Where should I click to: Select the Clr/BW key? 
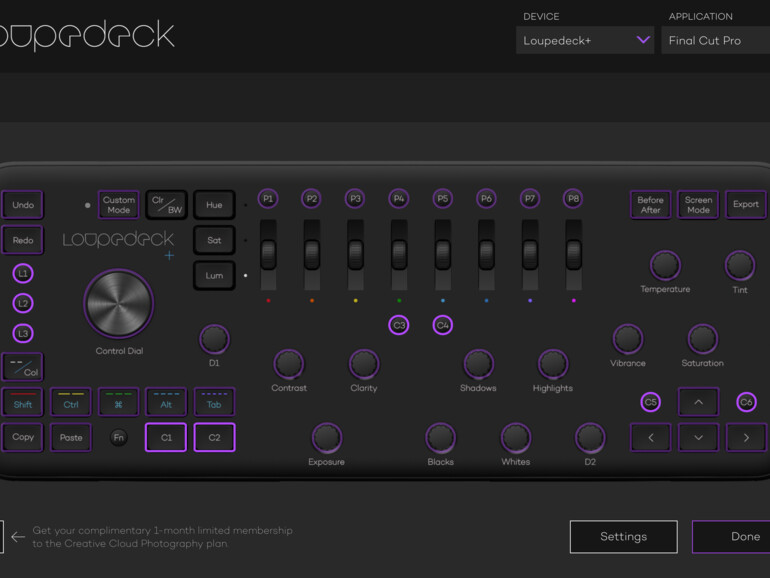pyautogui.click(x=166, y=205)
